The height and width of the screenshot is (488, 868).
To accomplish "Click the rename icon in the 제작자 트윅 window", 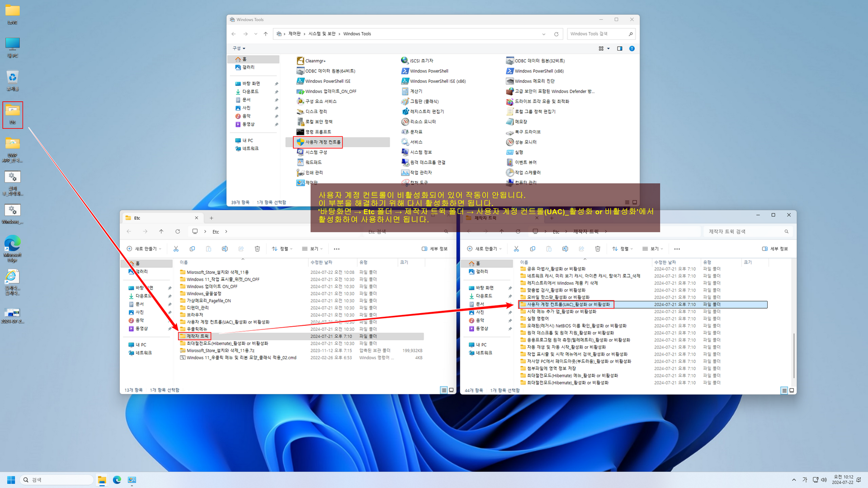I will [565, 249].
